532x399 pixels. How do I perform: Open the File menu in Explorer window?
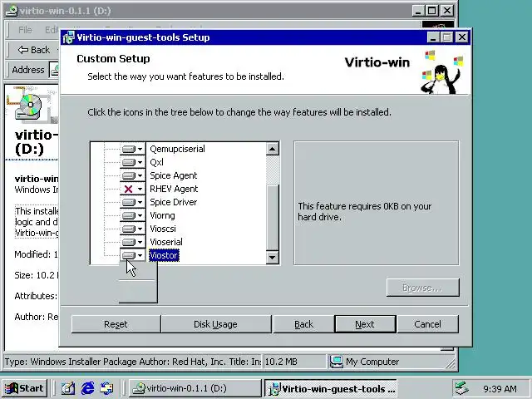click(x=25, y=30)
